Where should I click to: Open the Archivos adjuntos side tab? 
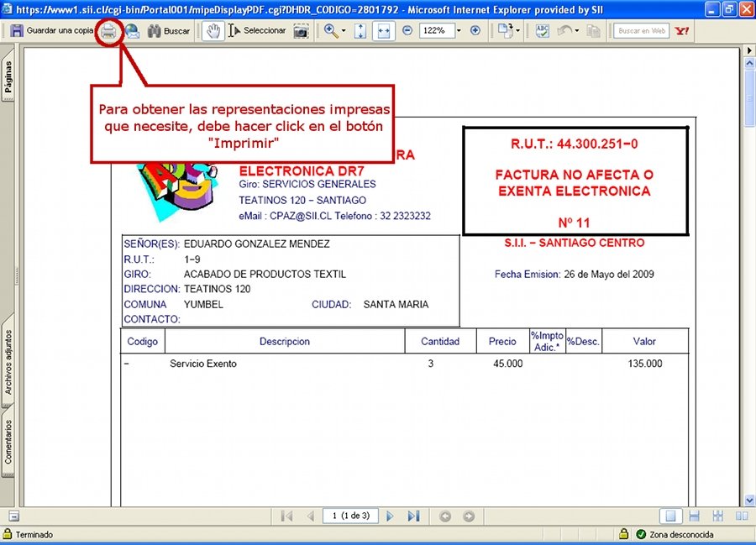[x=8, y=362]
